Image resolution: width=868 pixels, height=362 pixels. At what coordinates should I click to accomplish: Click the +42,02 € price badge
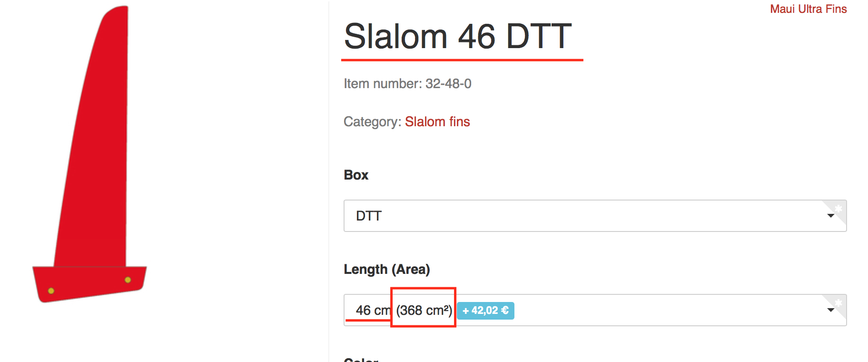[x=485, y=311]
